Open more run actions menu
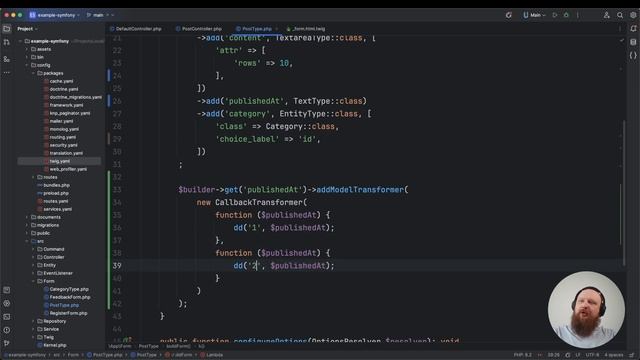Image resolution: width=640 pixels, height=360 pixels. [578, 15]
